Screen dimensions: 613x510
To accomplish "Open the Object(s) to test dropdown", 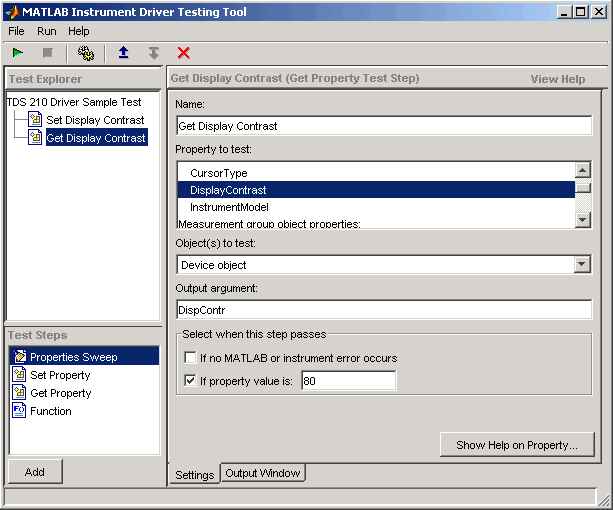I will point(582,265).
